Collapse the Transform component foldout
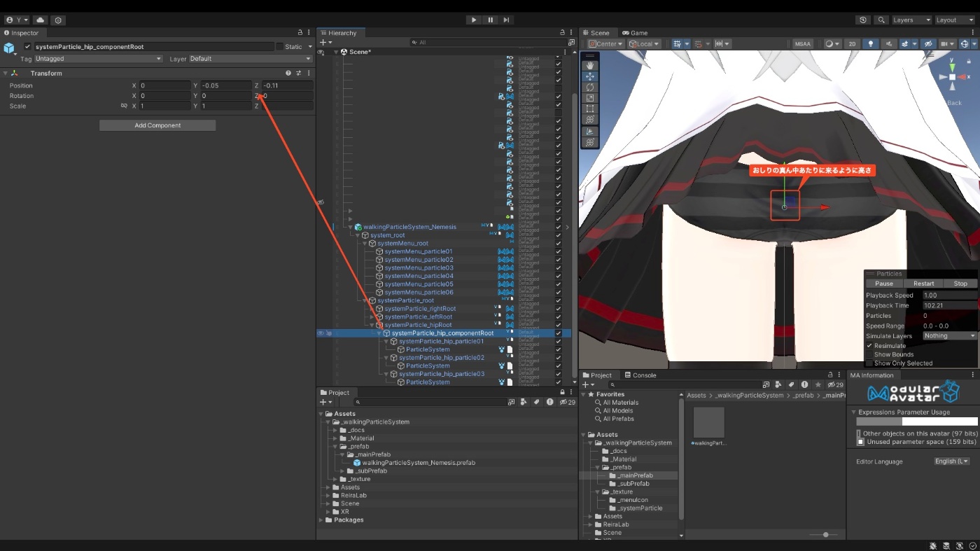Viewport: 980px width, 551px height. click(x=6, y=73)
